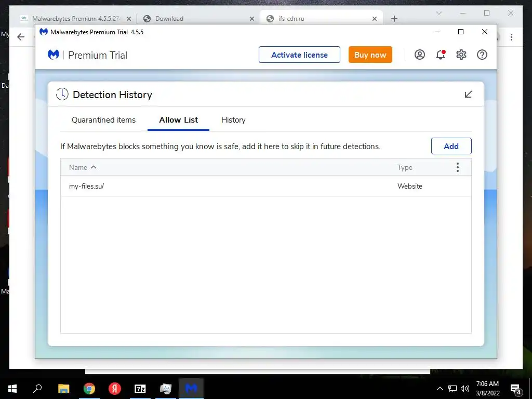Screen dimensions: 532x399
Task: Click the Malwarebytes taskbar icon
Action: pyautogui.click(x=191, y=389)
